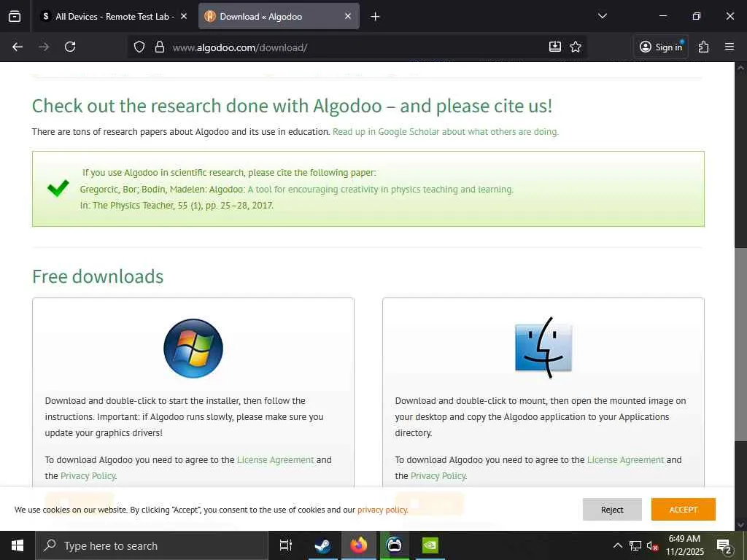Click the scrollbar up arrow
The width and height of the screenshot is (747, 560).
740,68
